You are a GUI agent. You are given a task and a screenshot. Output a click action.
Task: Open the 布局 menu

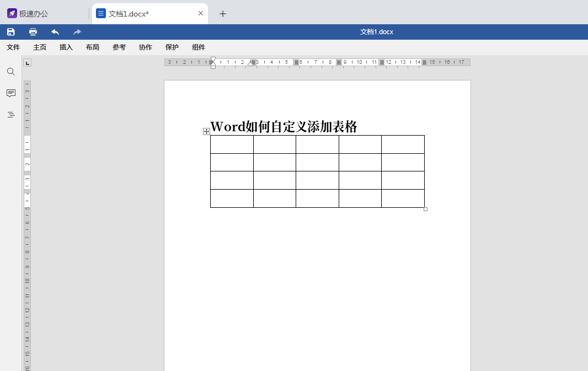[x=93, y=47]
